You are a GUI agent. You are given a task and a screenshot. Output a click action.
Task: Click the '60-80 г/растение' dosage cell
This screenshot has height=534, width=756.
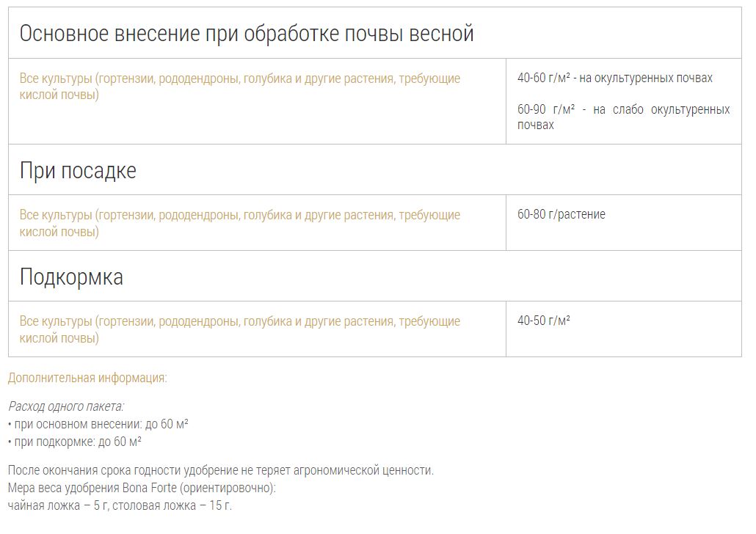click(561, 215)
